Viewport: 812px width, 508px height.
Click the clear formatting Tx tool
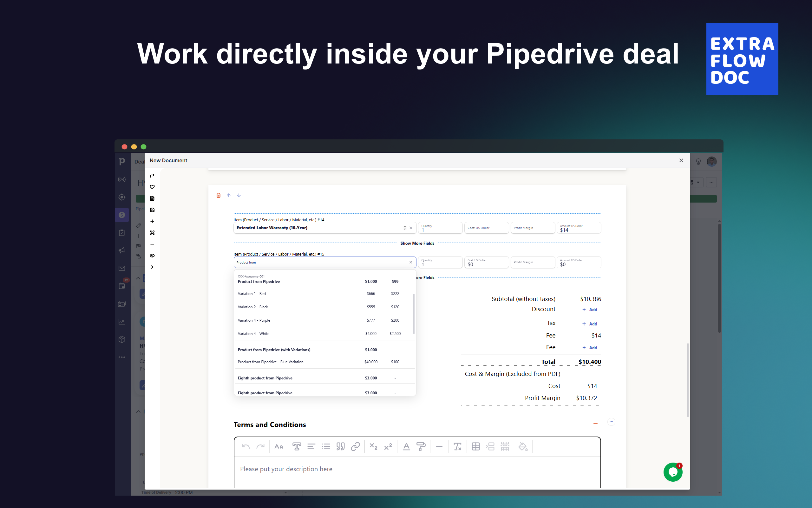(x=457, y=446)
